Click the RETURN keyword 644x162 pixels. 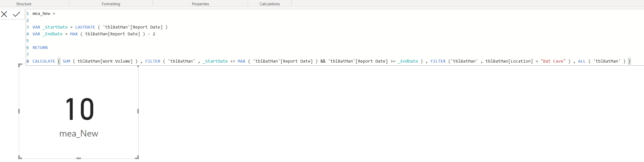click(40, 48)
